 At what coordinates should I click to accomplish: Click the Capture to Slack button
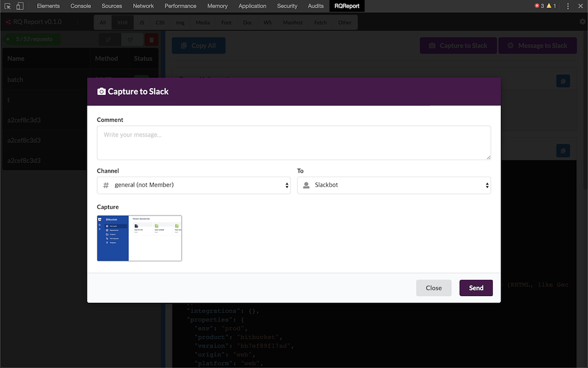pyautogui.click(x=458, y=45)
